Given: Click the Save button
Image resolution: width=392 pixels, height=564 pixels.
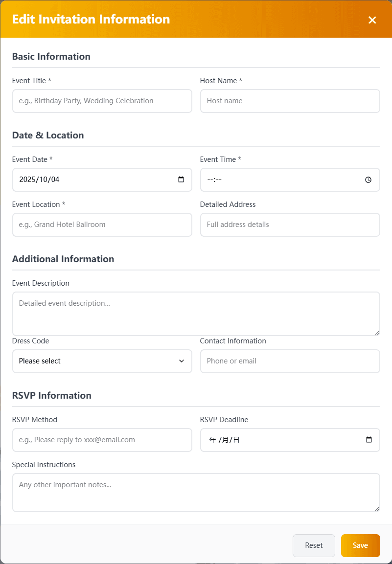Looking at the screenshot, I should [x=360, y=545].
